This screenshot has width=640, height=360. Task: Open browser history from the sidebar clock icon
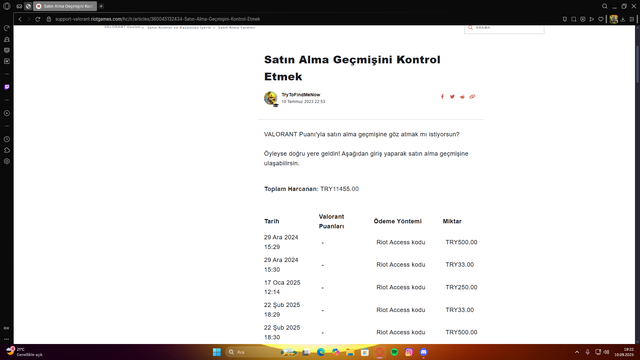point(7,139)
